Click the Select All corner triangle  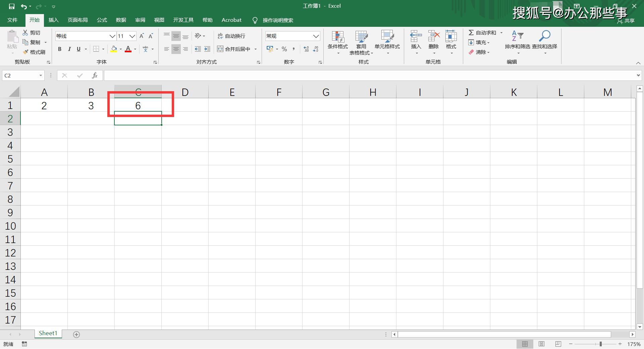pos(14,92)
